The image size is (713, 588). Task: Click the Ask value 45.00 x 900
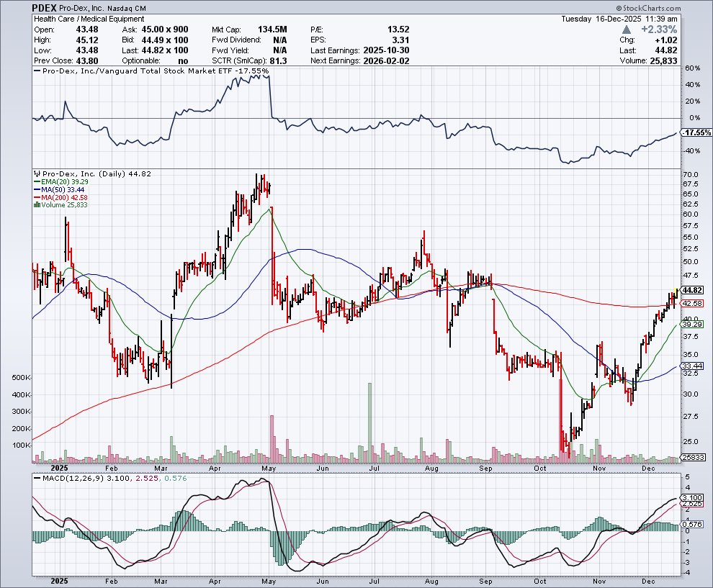[x=165, y=30]
